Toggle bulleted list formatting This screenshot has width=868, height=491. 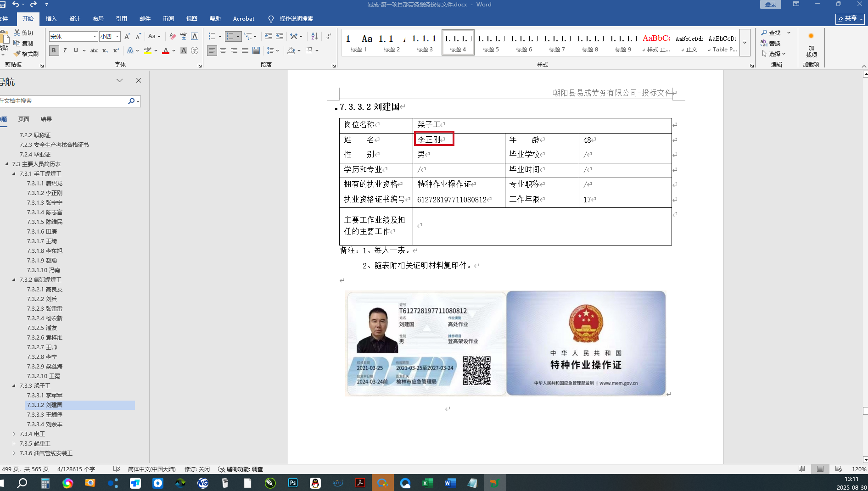pos(212,36)
